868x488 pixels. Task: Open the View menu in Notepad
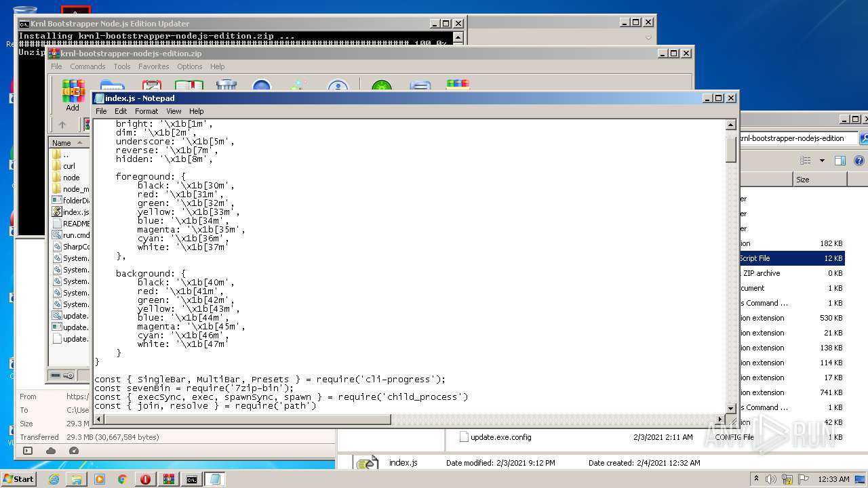point(174,111)
